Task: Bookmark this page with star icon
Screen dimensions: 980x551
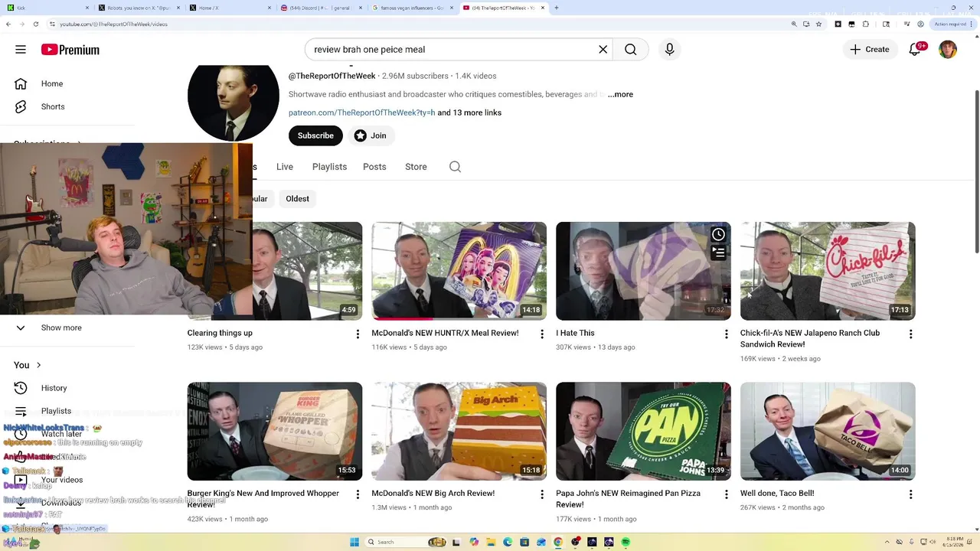Action: coord(818,24)
